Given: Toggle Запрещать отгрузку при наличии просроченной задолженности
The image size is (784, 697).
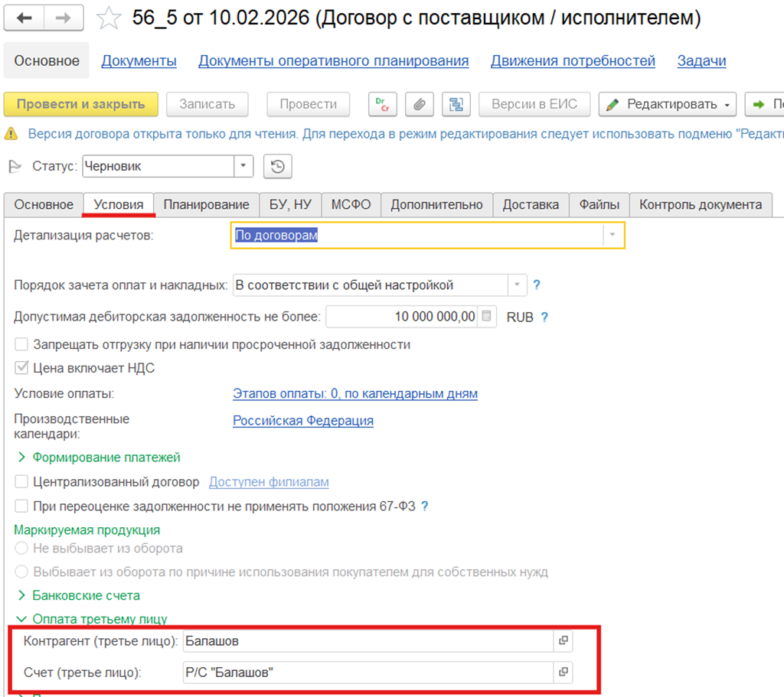Looking at the screenshot, I should (21, 344).
